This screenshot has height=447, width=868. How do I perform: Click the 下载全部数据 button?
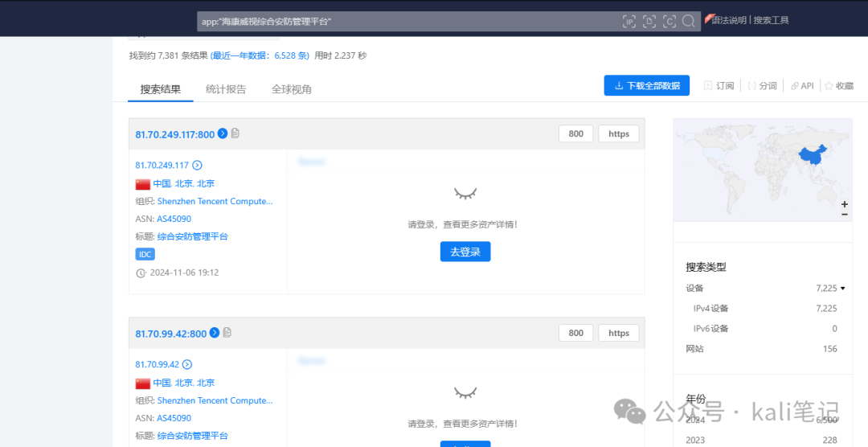(646, 85)
